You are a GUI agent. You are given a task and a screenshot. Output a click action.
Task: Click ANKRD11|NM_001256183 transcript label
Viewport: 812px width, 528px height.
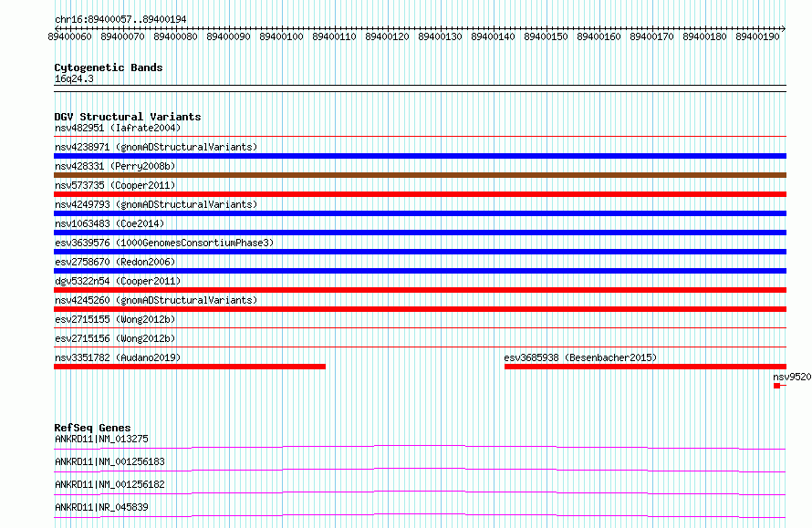tap(109, 461)
